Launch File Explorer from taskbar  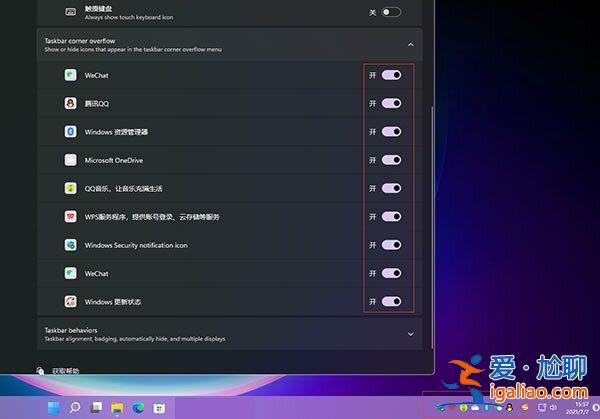117,408
